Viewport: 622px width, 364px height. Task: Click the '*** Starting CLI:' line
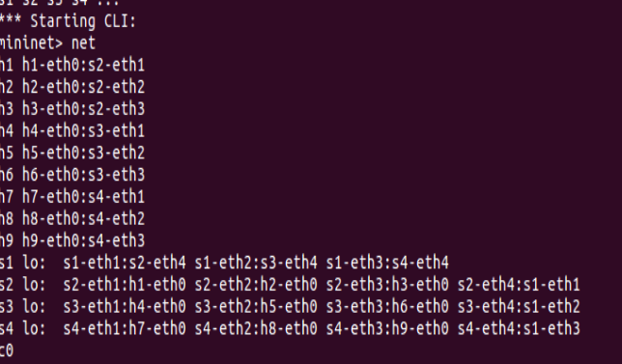pyautogui.click(x=69, y=21)
